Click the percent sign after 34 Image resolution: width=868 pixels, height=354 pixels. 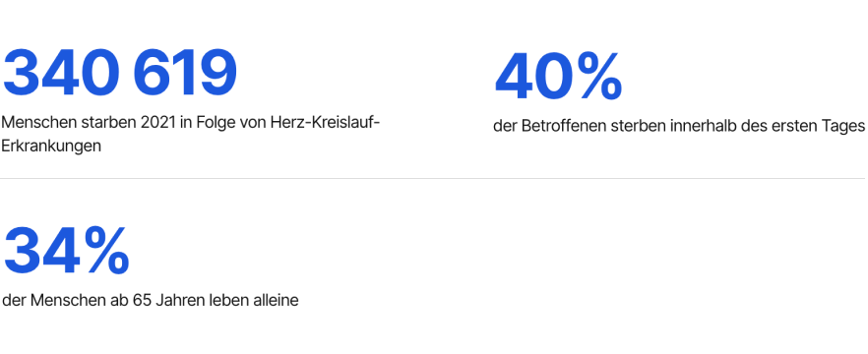click(107, 252)
